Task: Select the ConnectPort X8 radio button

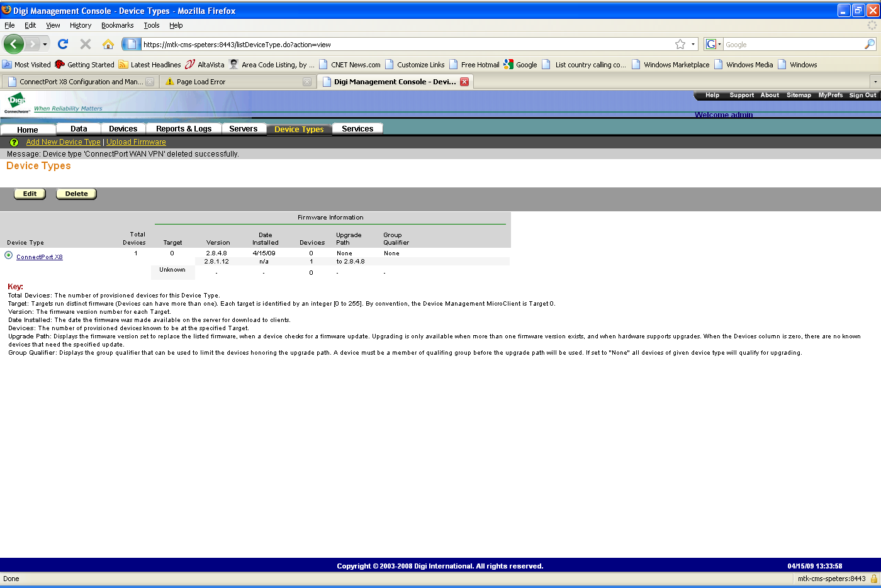Action: pyautogui.click(x=9, y=255)
